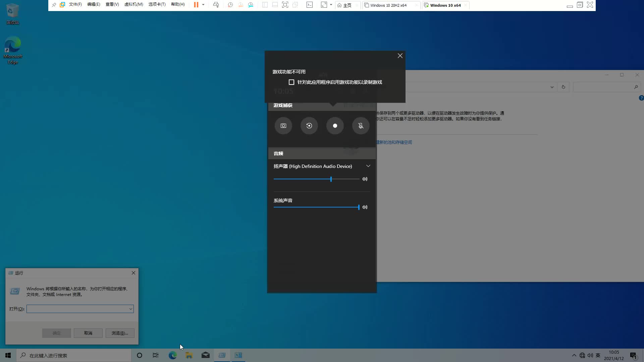The height and width of the screenshot is (362, 644).
Task: Open the 虚拟机(M) menu
Action: pyautogui.click(x=133, y=4)
